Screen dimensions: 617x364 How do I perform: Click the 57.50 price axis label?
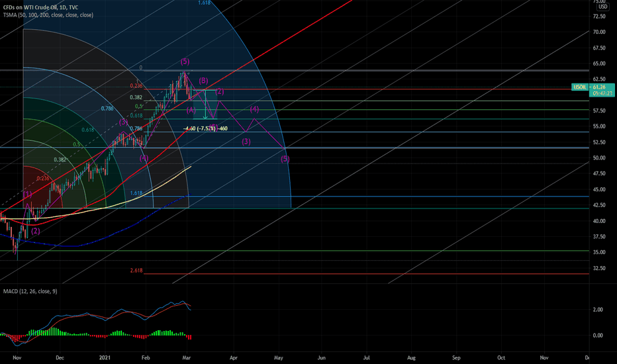click(599, 111)
